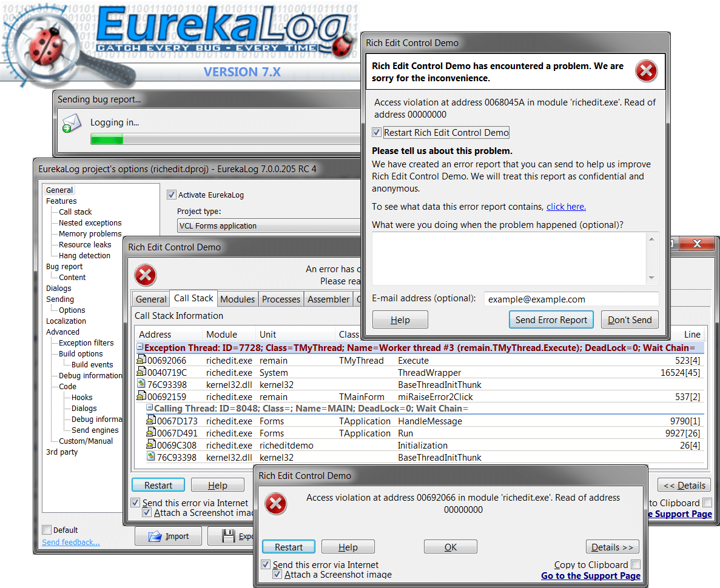
Task: Tick the partially hidden 'to Clipboard' checkbox
Action: (x=707, y=503)
